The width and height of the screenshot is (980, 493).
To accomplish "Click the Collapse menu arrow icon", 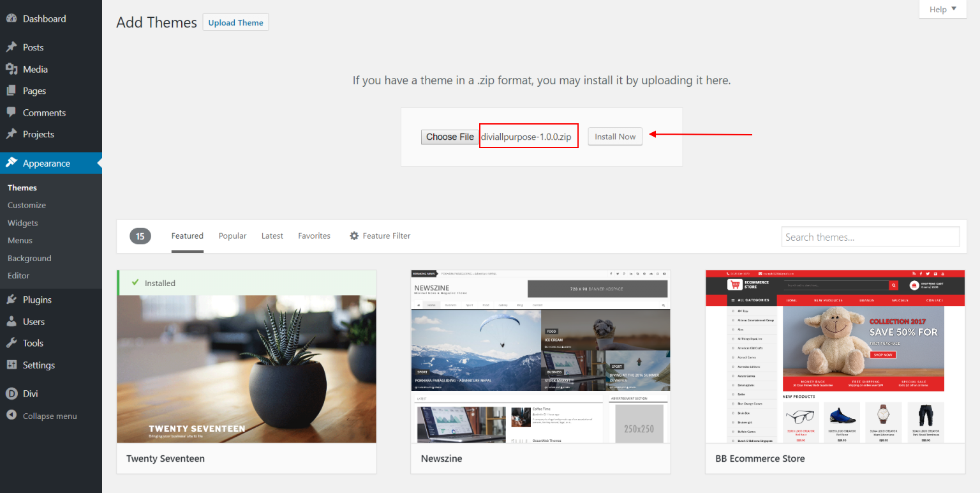I will [x=11, y=415].
